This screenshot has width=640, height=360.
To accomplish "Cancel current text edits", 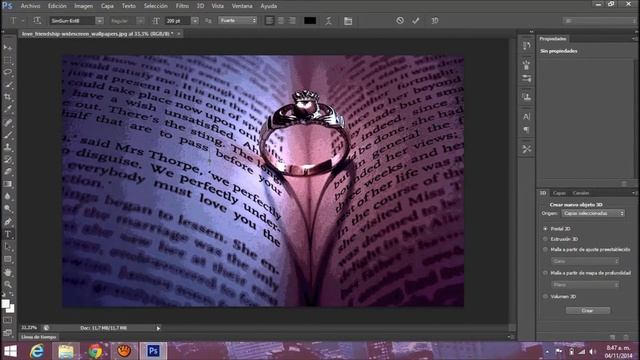I will pyautogui.click(x=400, y=20).
